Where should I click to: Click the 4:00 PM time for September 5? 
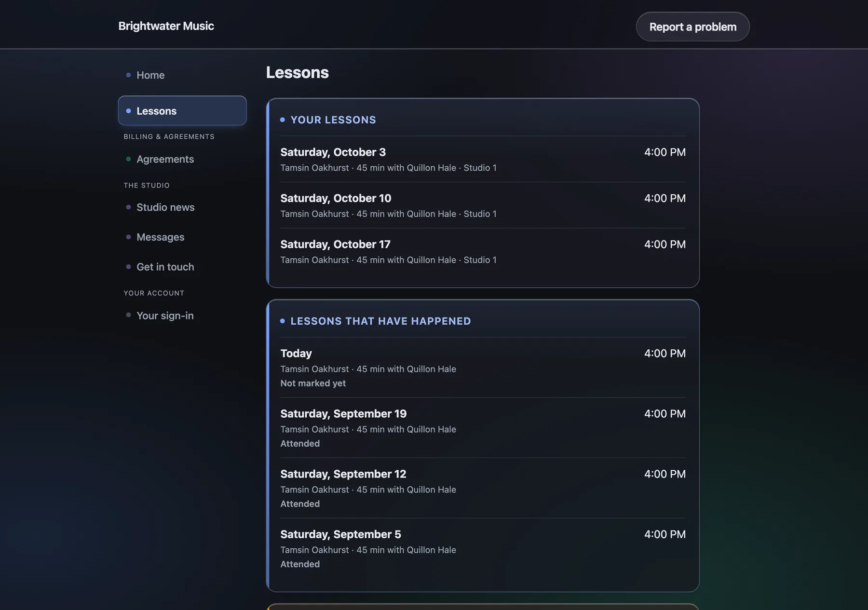pyautogui.click(x=665, y=534)
